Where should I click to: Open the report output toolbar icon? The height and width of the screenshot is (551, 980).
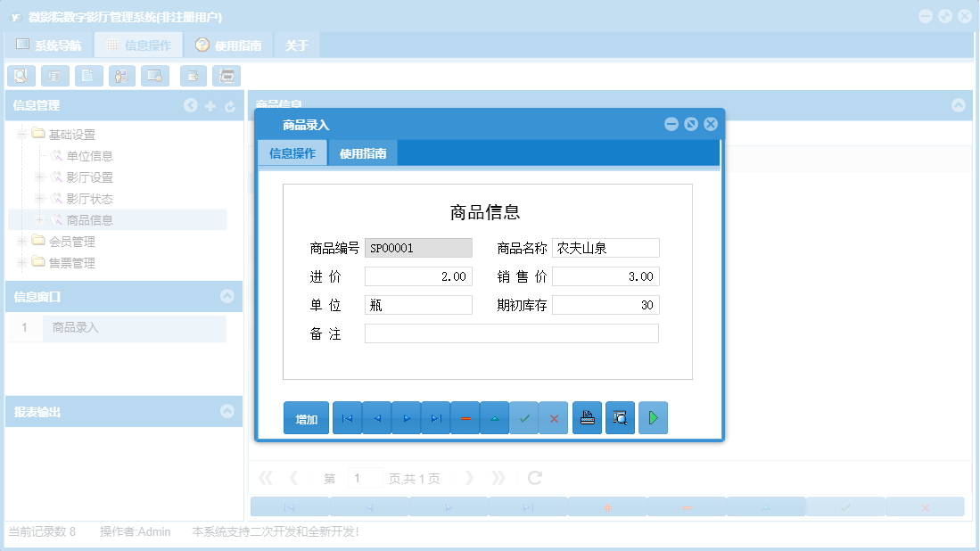point(226,76)
